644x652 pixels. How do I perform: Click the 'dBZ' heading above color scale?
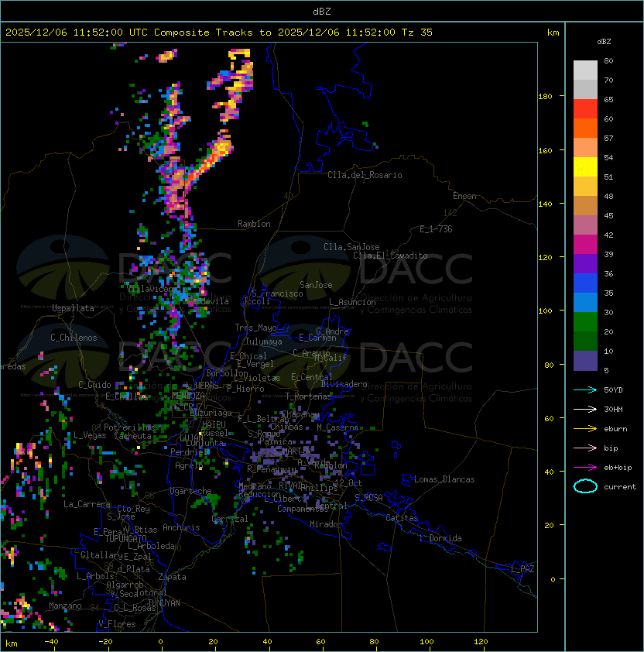(x=604, y=42)
